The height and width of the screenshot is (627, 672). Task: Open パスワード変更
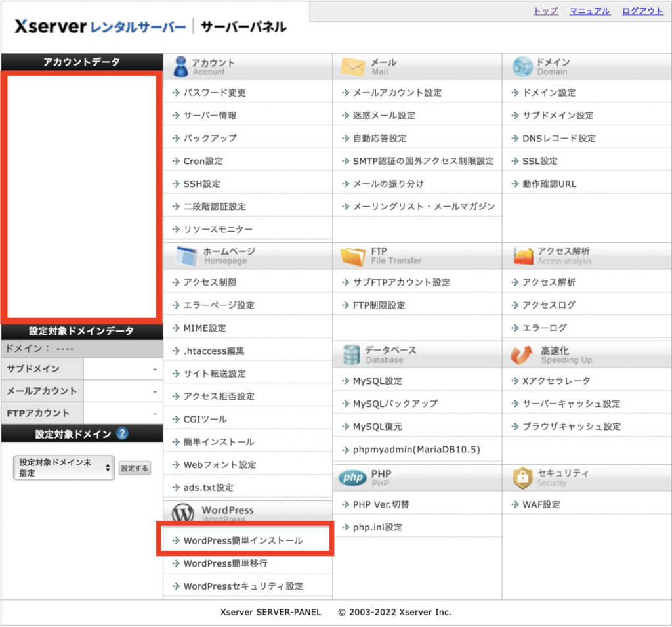tap(215, 93)
